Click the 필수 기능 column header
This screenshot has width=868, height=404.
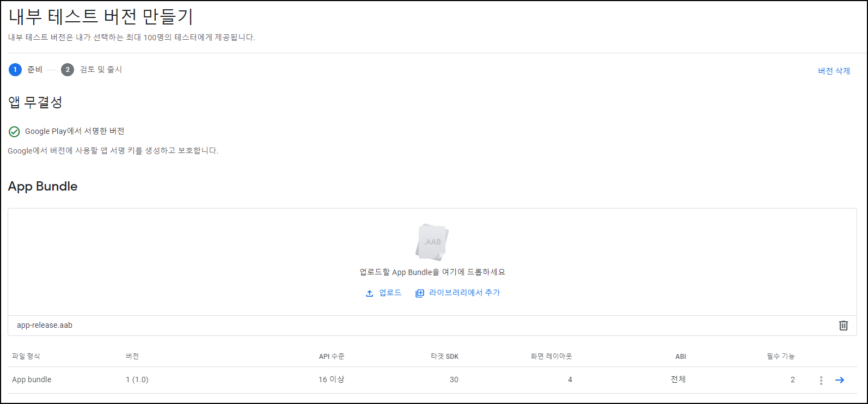(x=781, y=356)
